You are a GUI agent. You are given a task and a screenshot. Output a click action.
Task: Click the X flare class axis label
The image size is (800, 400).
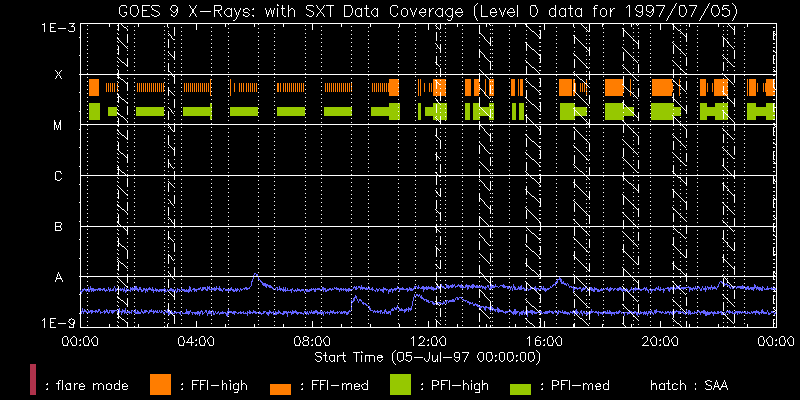pyautogui.click(x=58, y=75)
